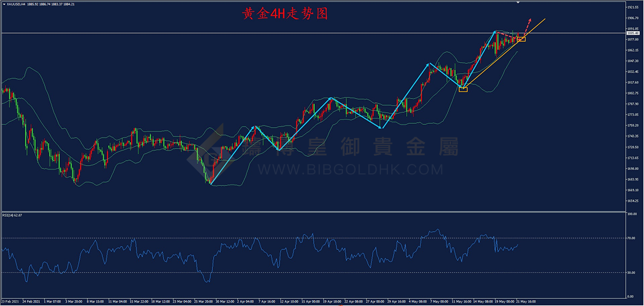The width and height of the screenshot is (644, 306).
Task: Click the cyan arrow peak near 7 Apr
Action: 255,127
